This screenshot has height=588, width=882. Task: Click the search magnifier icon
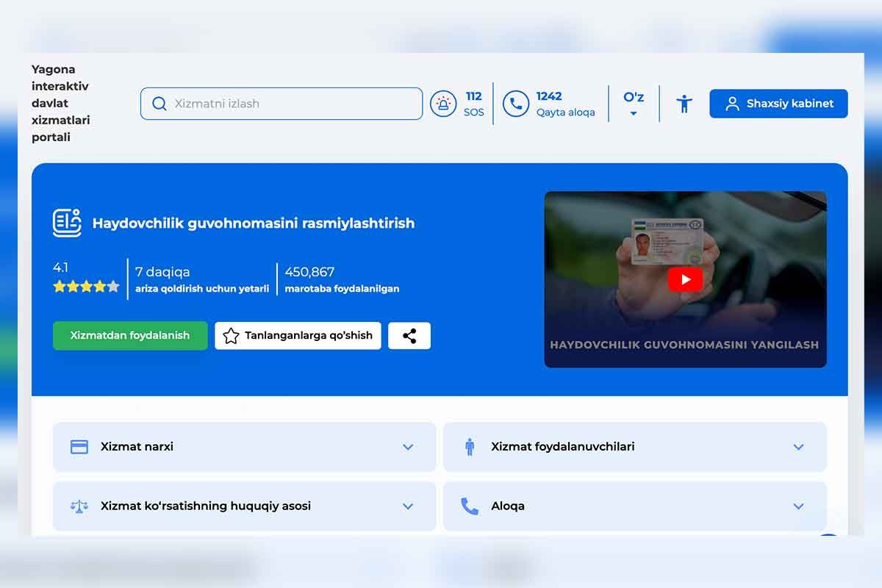pos(159,104)
